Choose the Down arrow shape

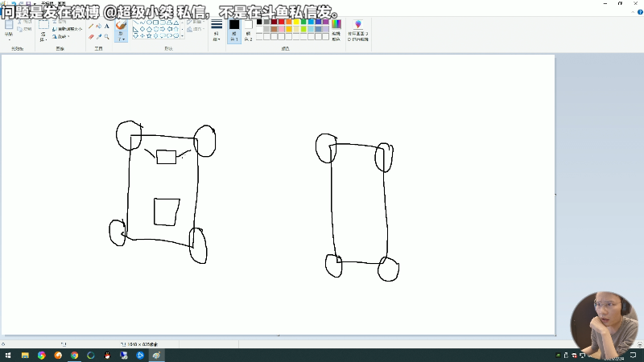[135, 35]
